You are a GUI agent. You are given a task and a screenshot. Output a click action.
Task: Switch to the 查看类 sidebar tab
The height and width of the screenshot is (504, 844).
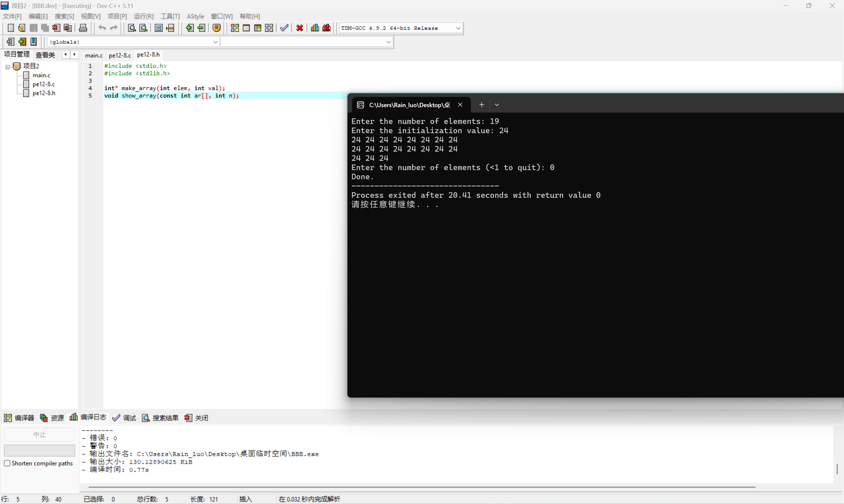45,55
